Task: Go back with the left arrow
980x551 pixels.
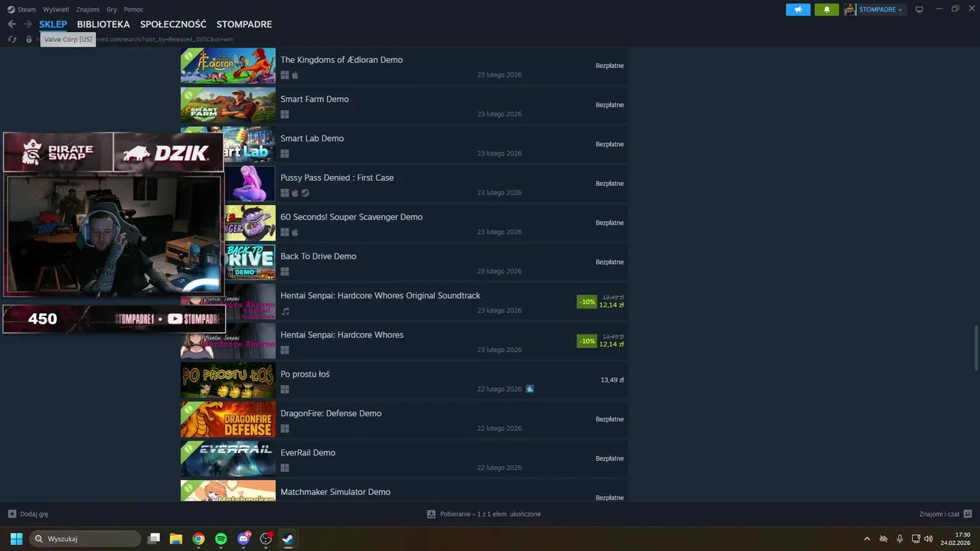Action: pos(11,24)
